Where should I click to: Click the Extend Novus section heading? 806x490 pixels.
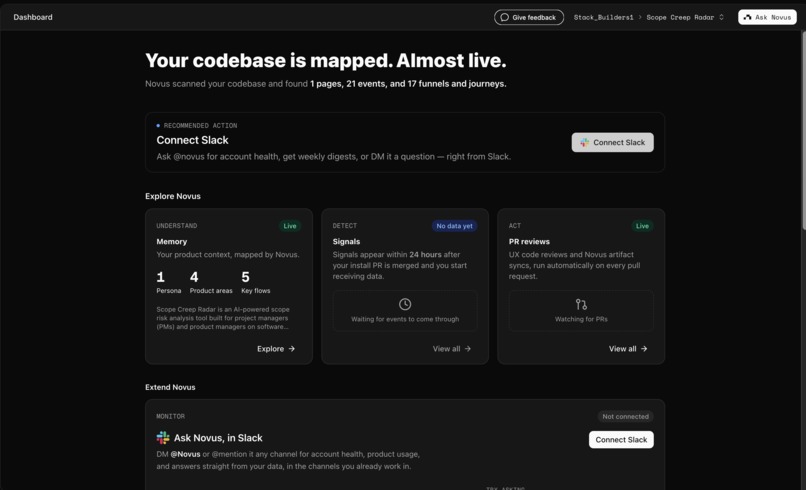170,387
